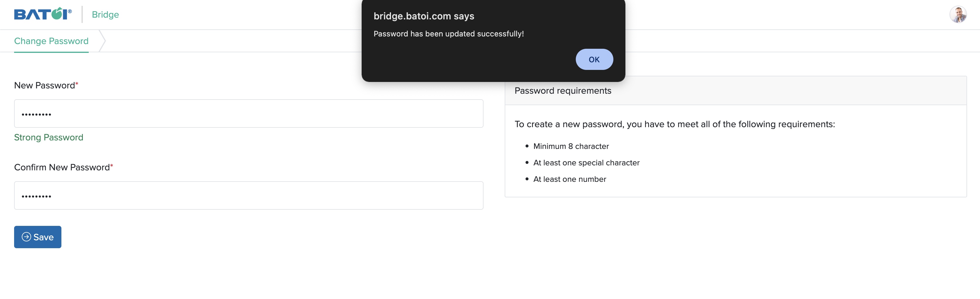This screenshot has width=980, height=299.
Task: Focus the New Password input field
Action: click(249, 114)
